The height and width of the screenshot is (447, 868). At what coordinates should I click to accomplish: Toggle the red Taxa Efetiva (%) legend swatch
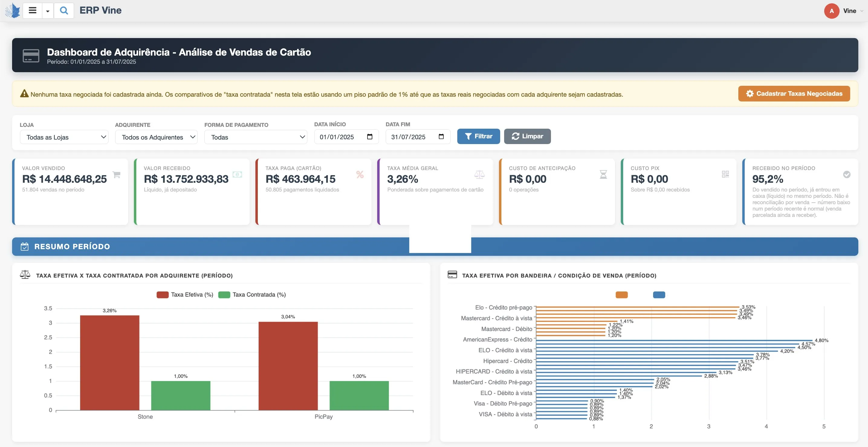(x=162, y=295)
